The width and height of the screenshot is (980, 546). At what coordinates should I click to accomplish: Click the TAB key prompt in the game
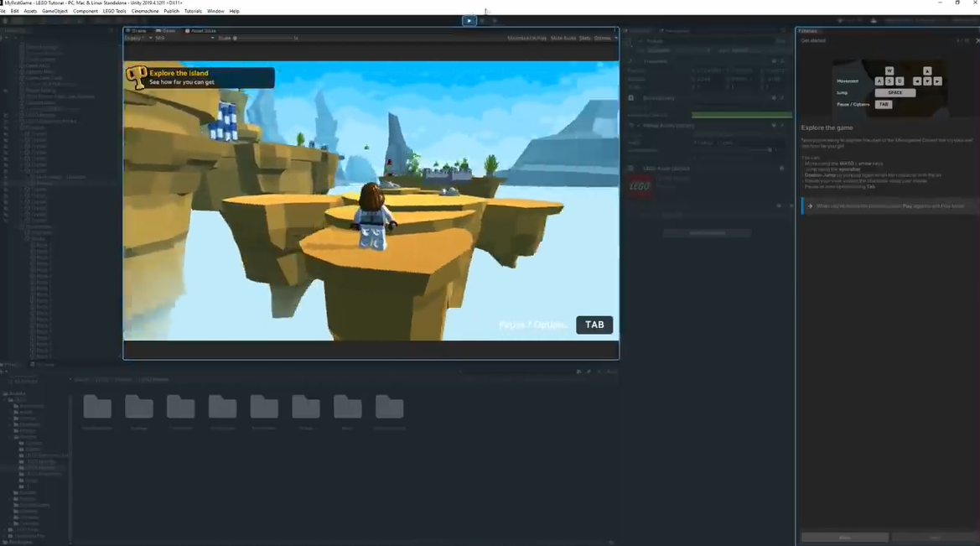pos(594,325)
